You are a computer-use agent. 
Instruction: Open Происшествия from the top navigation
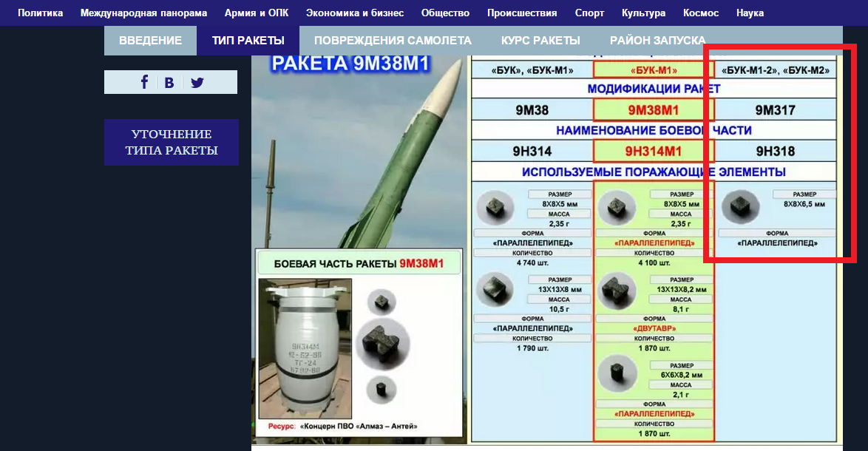point(522,13)
